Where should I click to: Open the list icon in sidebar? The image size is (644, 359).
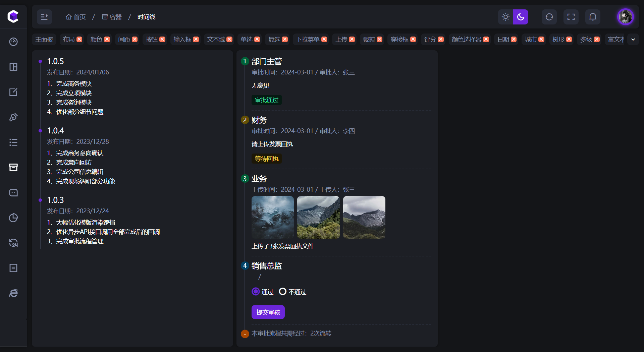[x=13, y=142]
